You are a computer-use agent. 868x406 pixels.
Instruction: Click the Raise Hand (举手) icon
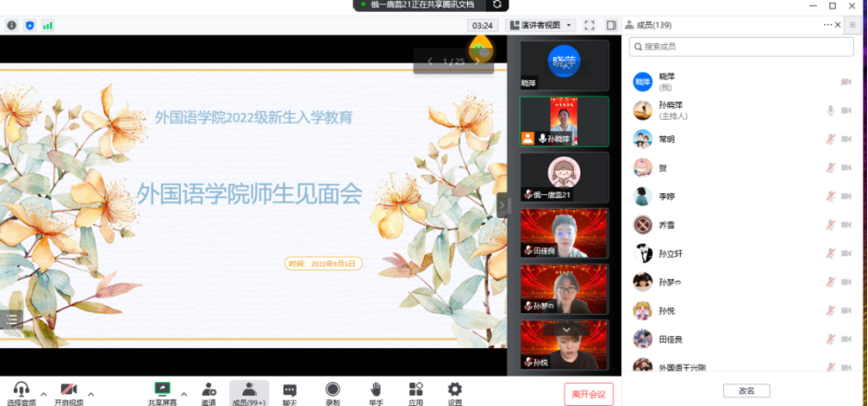(376, 392)
